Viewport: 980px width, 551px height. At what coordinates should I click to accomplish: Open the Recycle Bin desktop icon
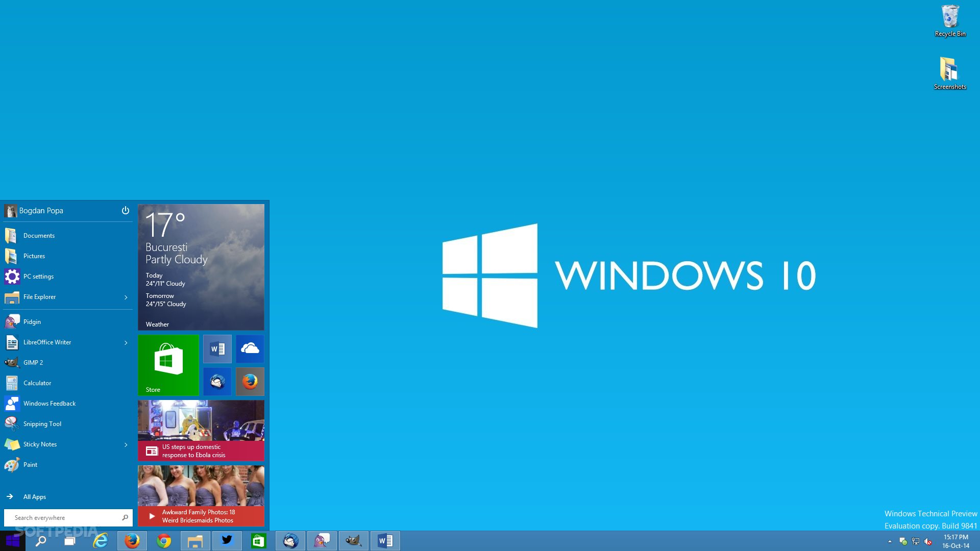(950, 21)
